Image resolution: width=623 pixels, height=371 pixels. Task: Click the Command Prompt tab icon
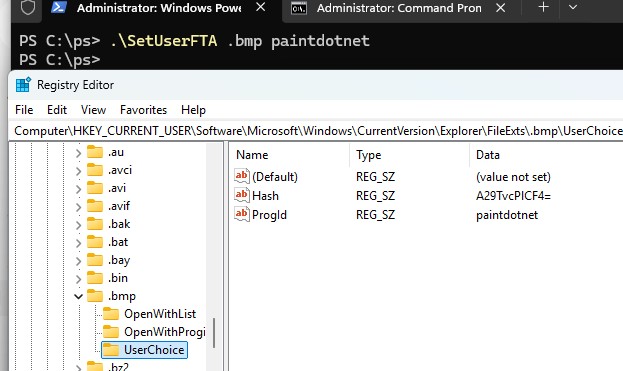[x=299, y=8]
